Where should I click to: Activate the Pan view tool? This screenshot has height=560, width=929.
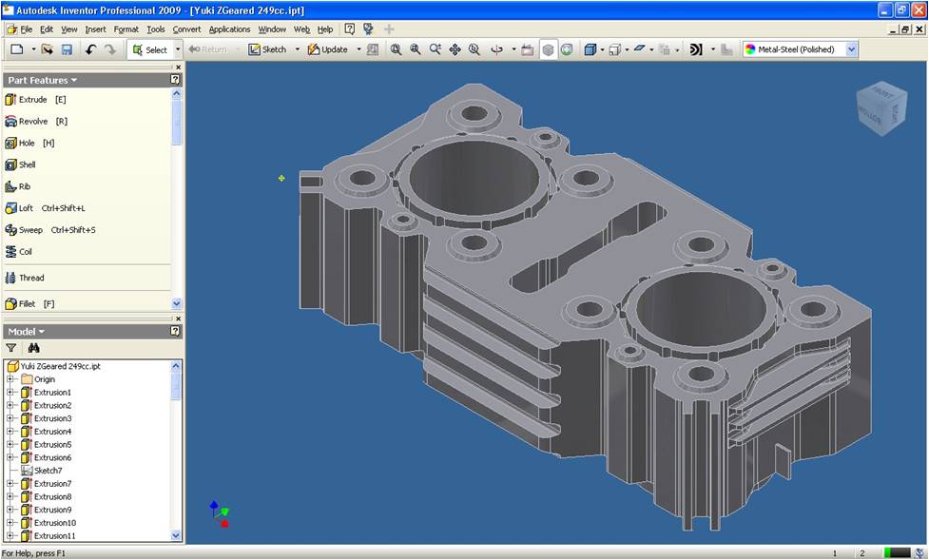pos(455,49)
